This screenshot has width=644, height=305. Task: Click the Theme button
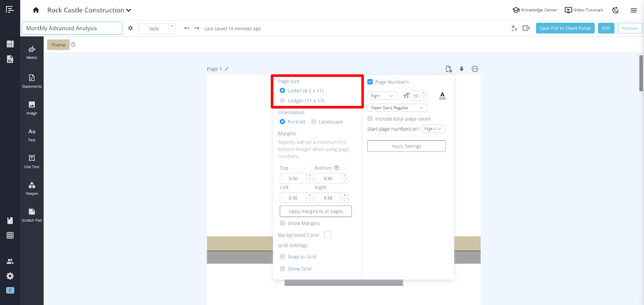pos(58,45)
